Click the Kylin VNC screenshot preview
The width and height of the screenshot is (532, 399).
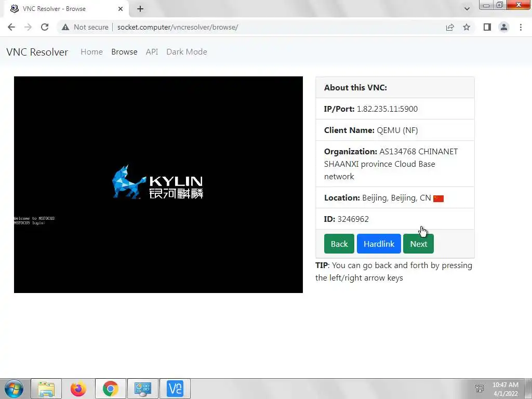(x=158, y=184)
